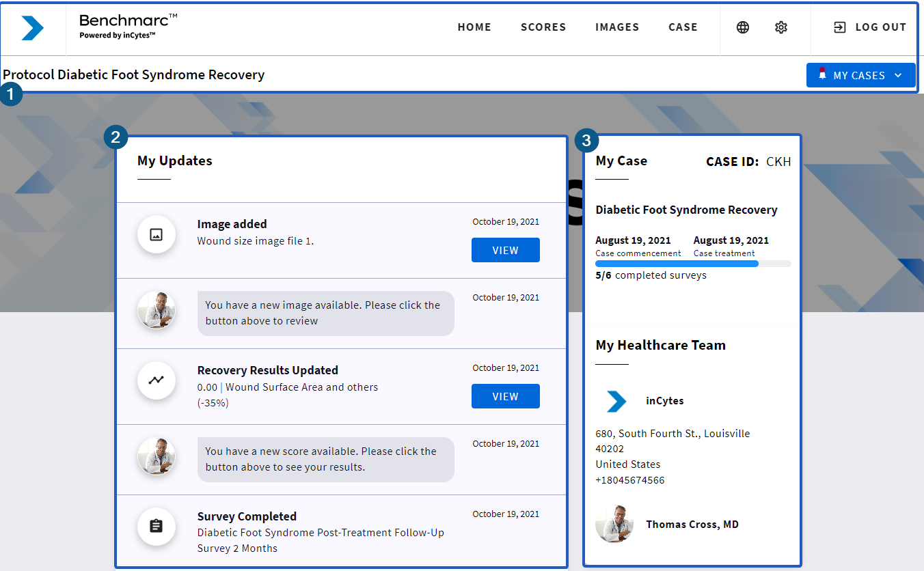924x571 pixels.
Task: Click the Protocol Diabetic Foot Syndrome Recovery heading
Action: (x=134, y=75)
